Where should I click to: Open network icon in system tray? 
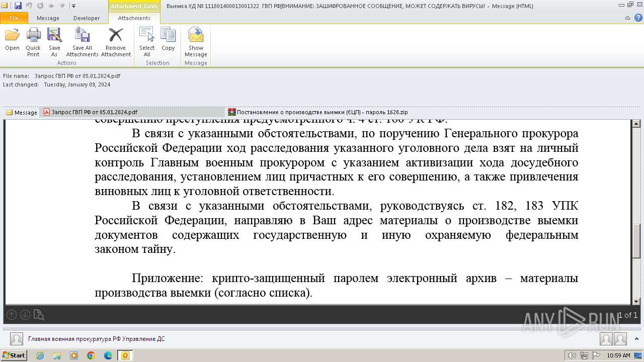584,355
